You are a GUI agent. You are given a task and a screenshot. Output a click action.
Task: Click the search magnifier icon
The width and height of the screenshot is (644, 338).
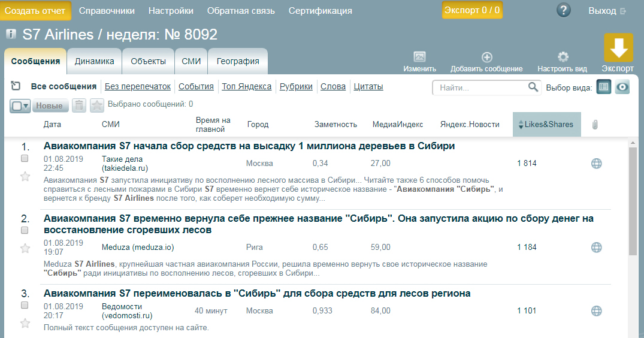point(533,87)
